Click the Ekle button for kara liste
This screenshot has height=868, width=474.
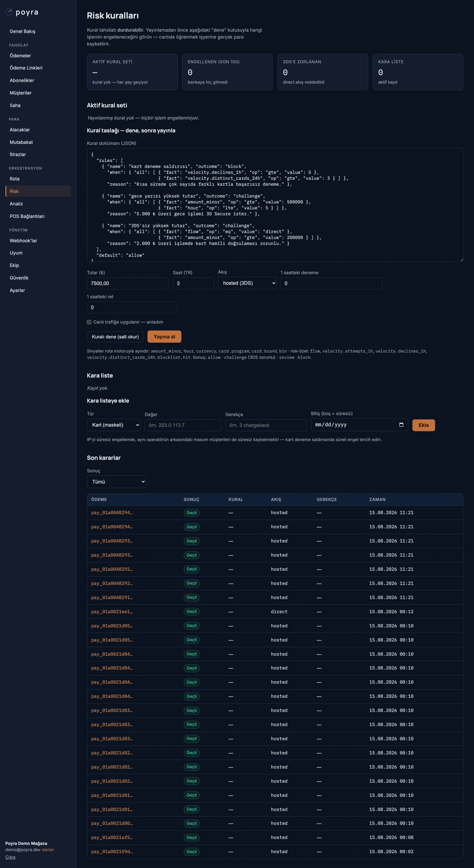tap(423, 425)
